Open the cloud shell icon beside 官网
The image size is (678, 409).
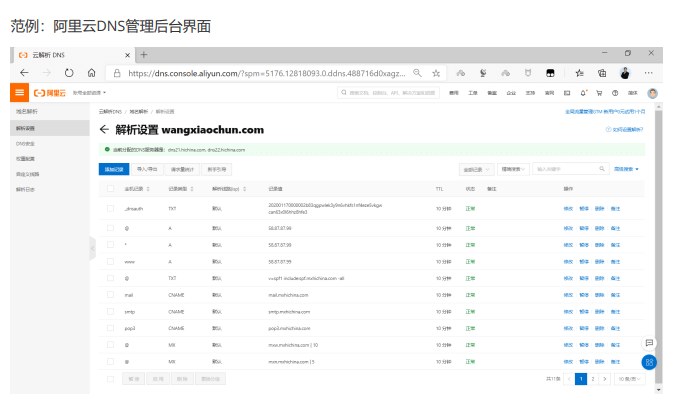click(x=567, y=93)
